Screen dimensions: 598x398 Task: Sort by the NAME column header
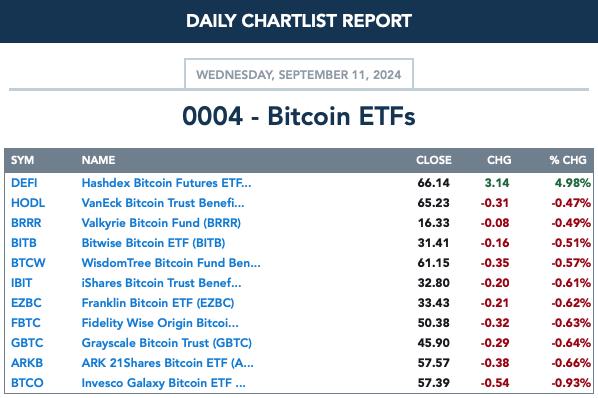(98, 160)
